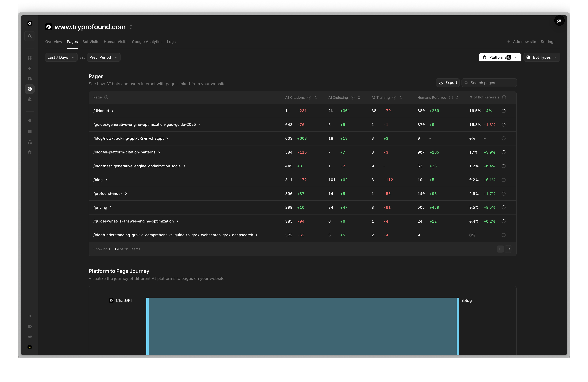Click the Export button
Image resolution: width=588 pixels, height=382 pixels.
(448, 83)
